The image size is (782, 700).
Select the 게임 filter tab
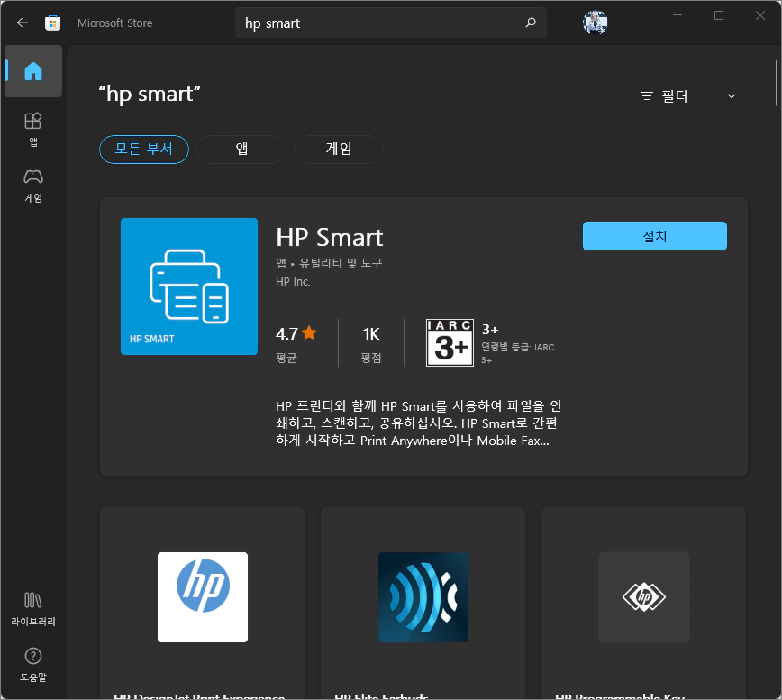tap(339, 149)
